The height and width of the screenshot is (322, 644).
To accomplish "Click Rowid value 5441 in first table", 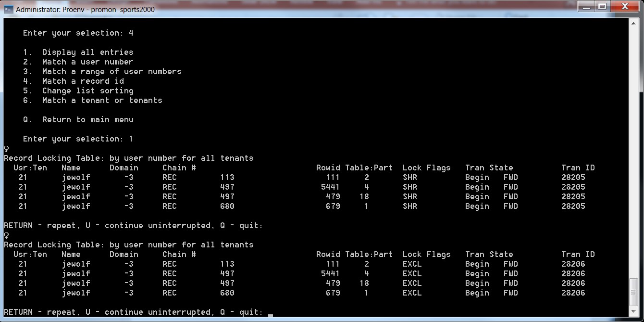I will [x=331, y=187].
